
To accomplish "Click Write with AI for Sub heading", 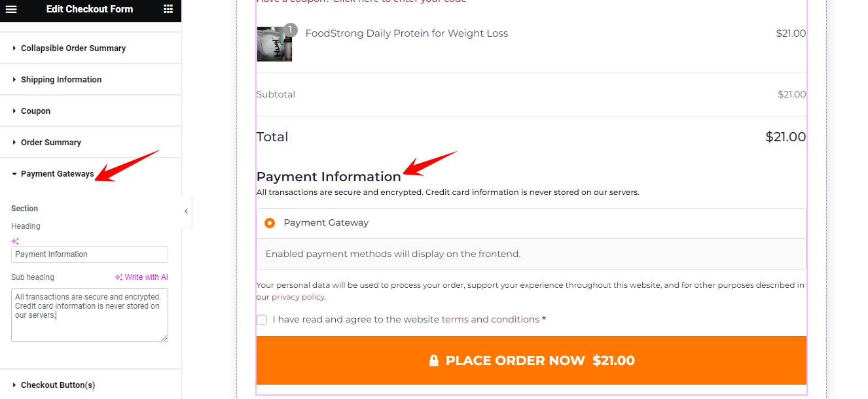I will coord(141,277).
